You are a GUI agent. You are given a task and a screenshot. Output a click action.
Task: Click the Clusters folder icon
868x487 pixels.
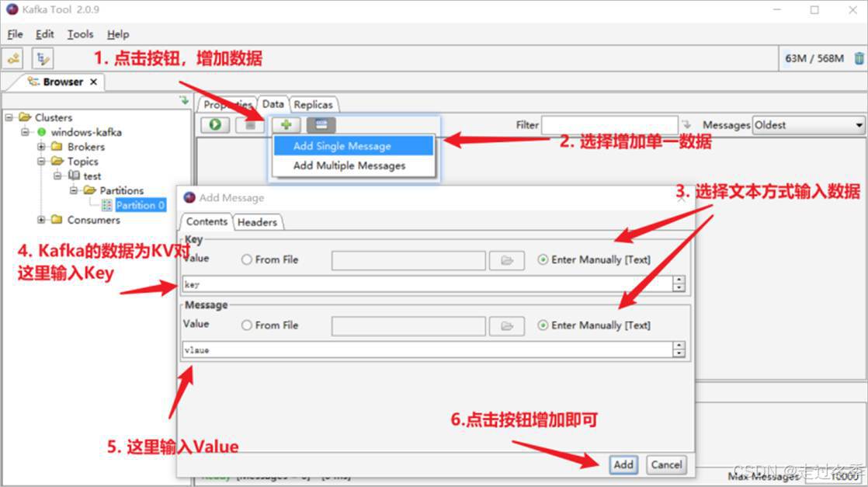click(x=24, y=117)
